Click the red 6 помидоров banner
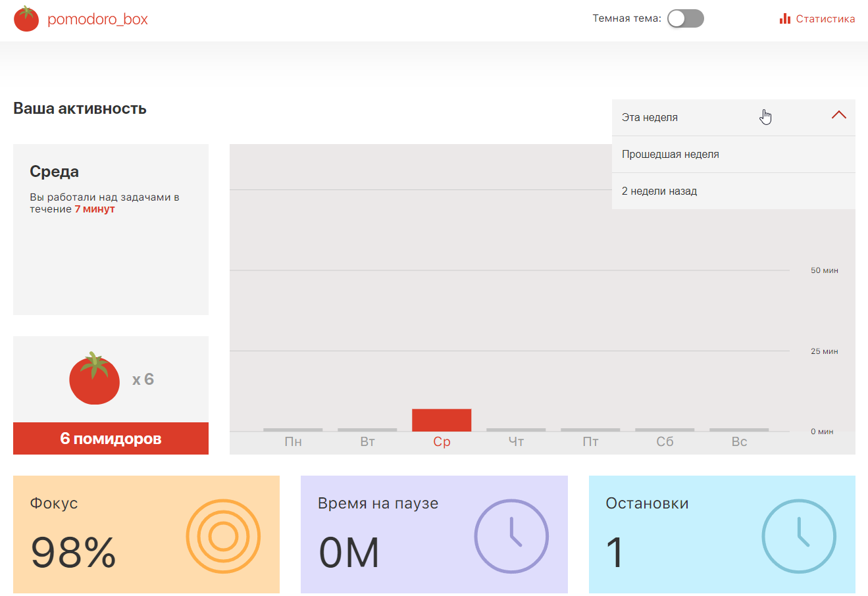The height and width of the screenshot is (596, 868). [111, 438]
